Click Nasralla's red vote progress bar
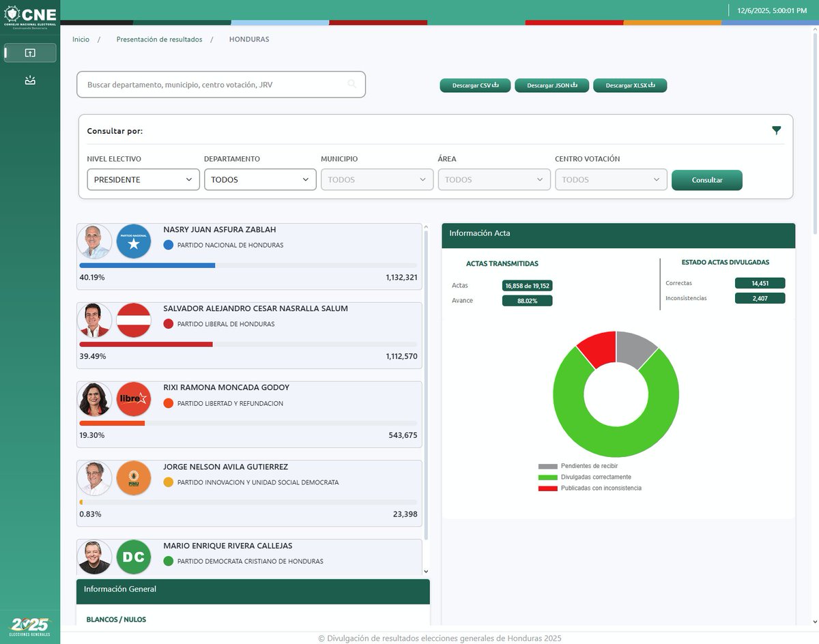The image size is (819, 644). 146,345
